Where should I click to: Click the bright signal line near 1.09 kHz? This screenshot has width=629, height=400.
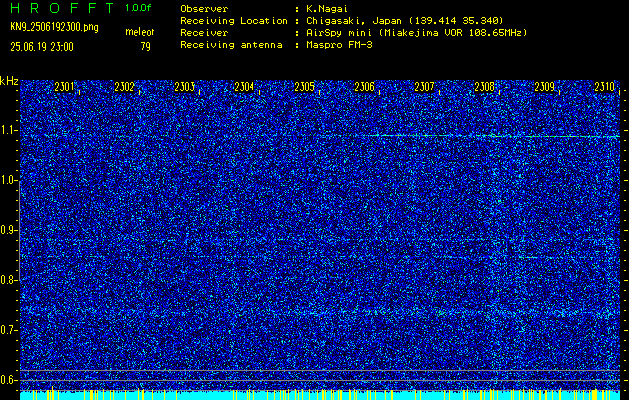pyautogui.click(x=493, y=136)
